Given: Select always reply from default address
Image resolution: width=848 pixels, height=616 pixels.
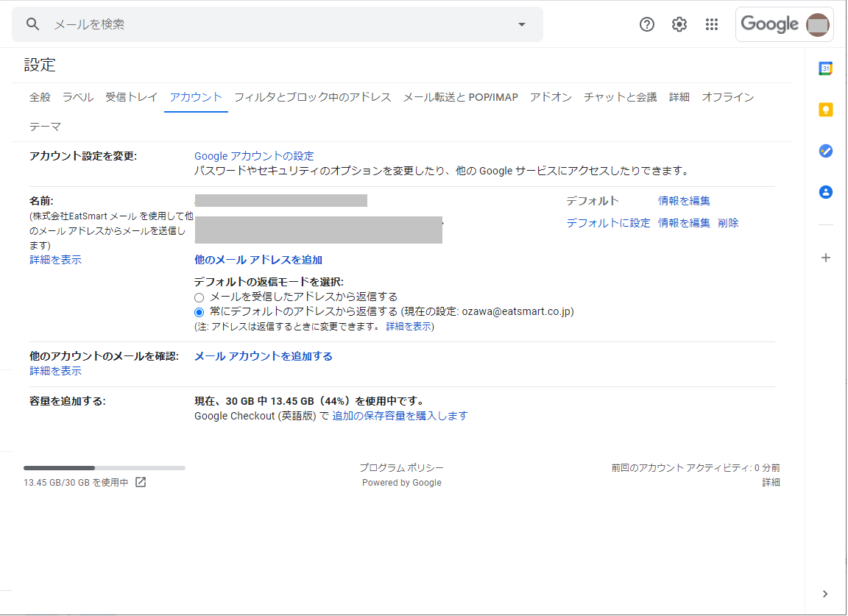Looking at the screenshot, I should [199, 311].
